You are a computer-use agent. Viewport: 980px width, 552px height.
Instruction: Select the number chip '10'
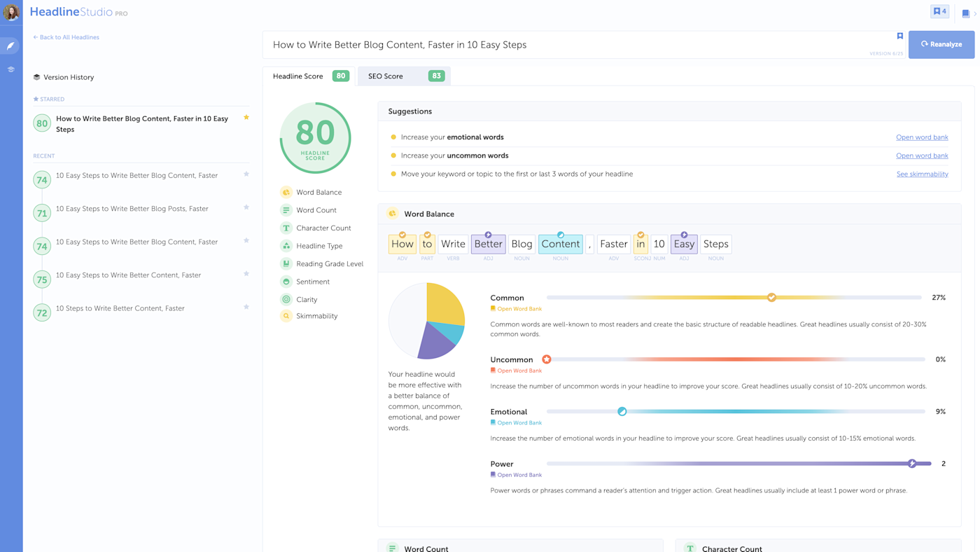point(659,244)
